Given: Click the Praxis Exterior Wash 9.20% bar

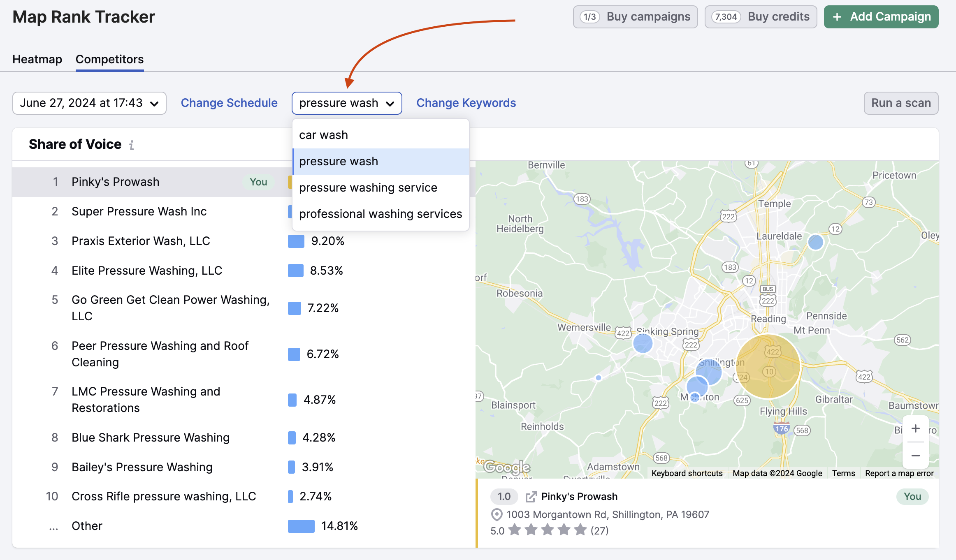Looking at the screenshot, I should pos(296,241).
